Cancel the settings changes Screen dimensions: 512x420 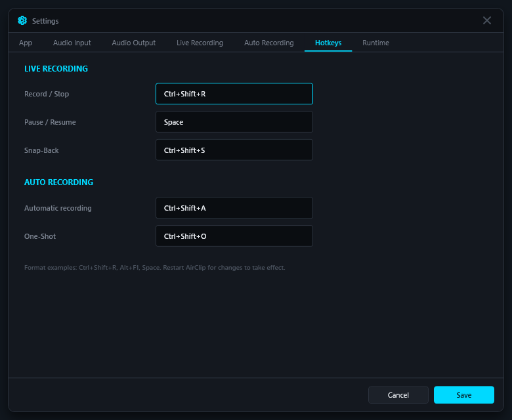(x=398, y=395)
